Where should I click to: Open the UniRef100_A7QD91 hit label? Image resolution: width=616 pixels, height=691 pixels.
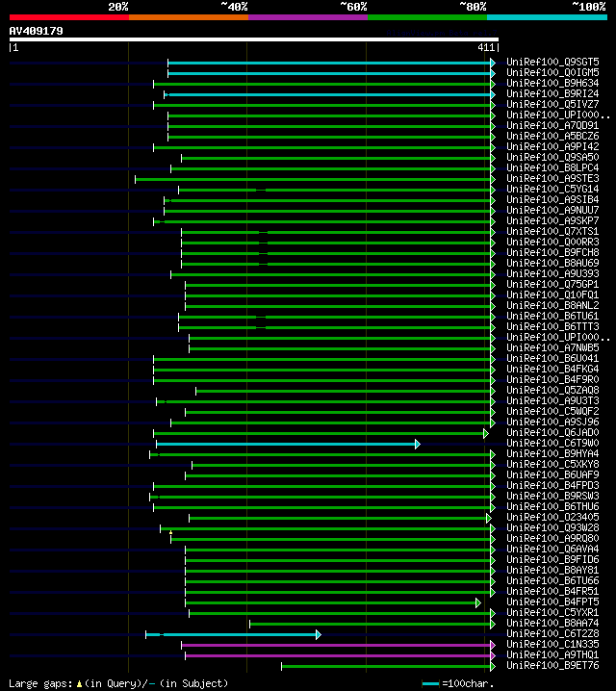click(552, 126)
